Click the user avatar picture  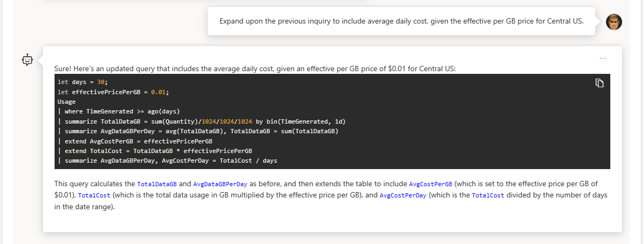(614, 21)
